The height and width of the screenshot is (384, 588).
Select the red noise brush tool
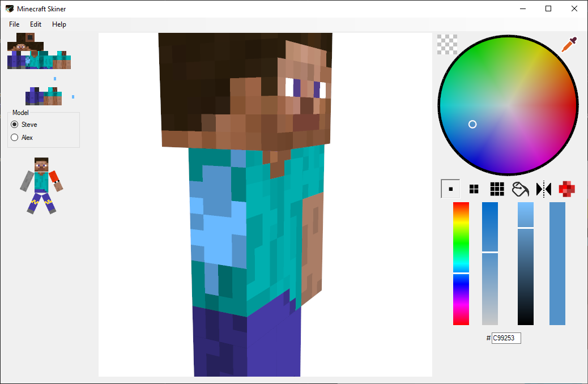pos(566,189)
